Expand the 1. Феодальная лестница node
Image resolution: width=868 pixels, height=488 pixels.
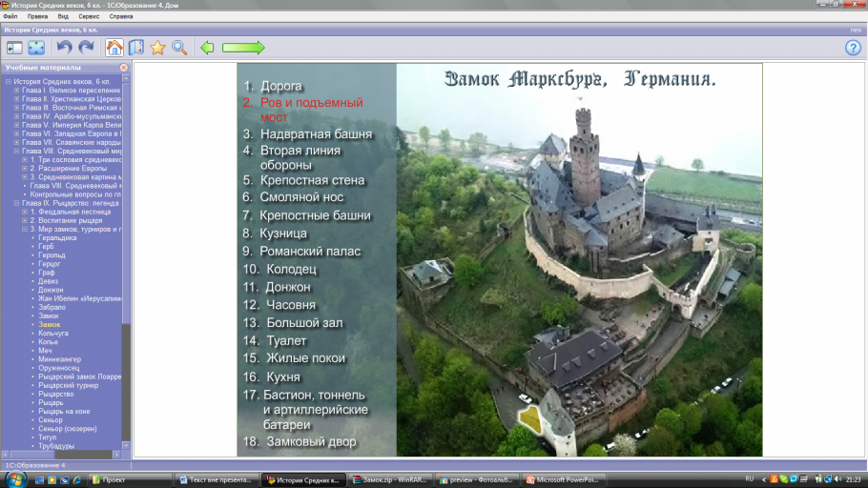click(x=25, y=212)
